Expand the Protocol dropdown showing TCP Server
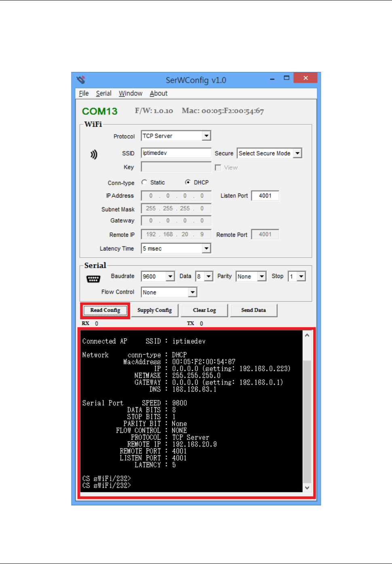Screen dimensions: 392x564 tap(207, 136)
